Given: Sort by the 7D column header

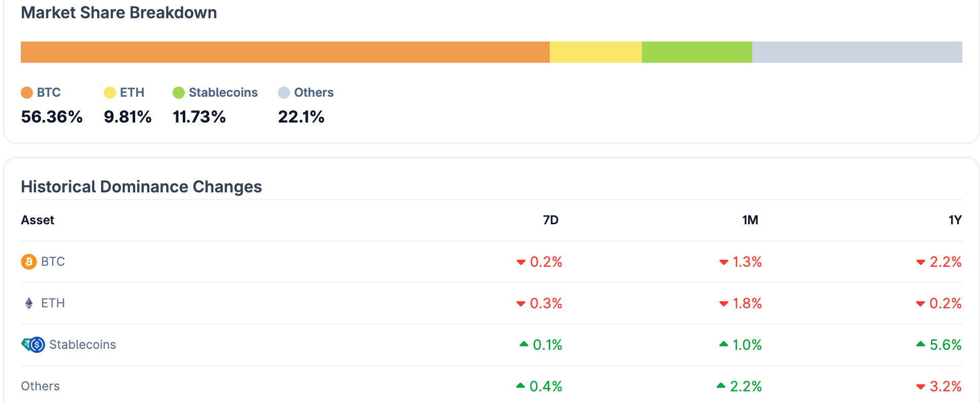Looking at the screenshot, I should tap(550, 220).
